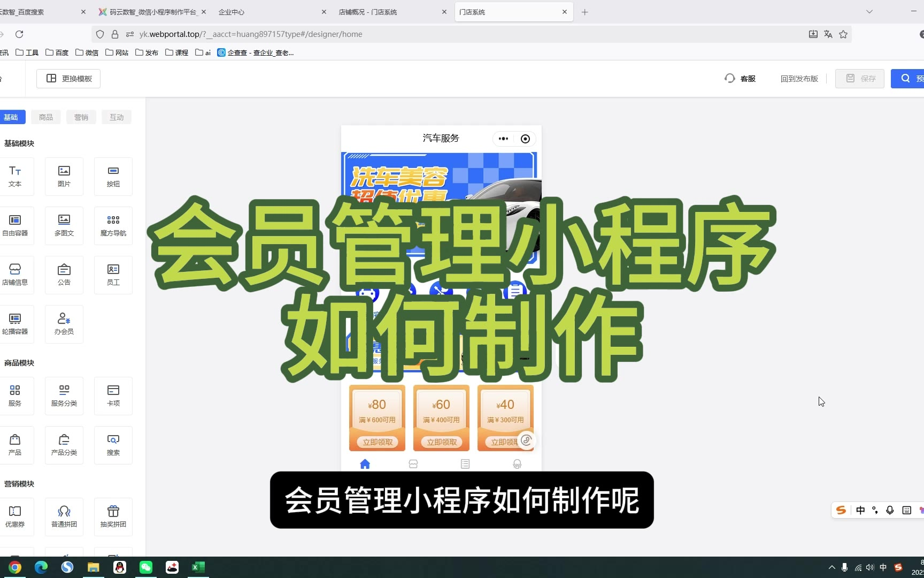The width and height of the screenshot is (924, 578).
Task: Click the 更换模板 button
Action: pyautogui.click(x=68, y=79)
